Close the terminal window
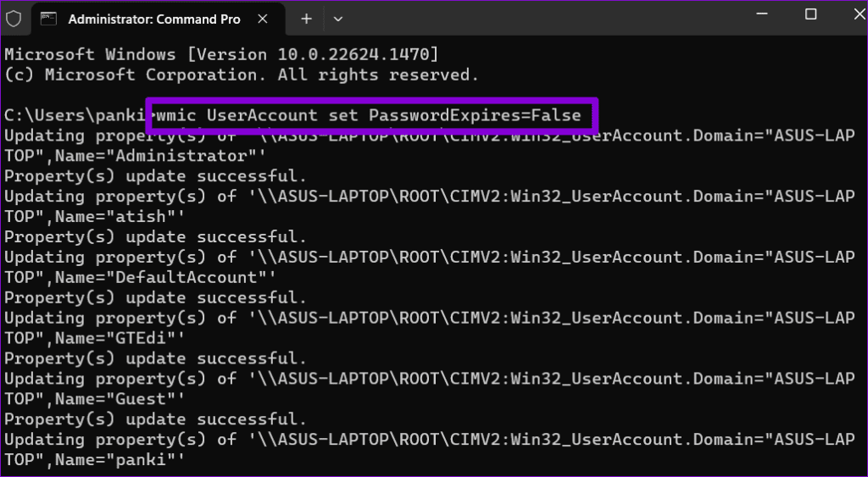The height and width of the screenshot is (477, 868). (859, 15)
